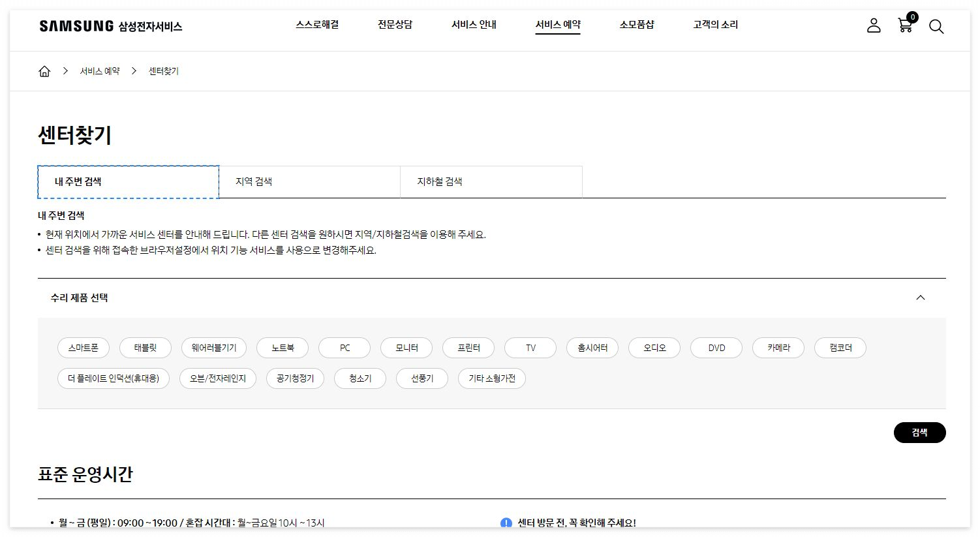The image size is (980, 537).
Task: Click the black 검색 button
Action: pos(920,433)
